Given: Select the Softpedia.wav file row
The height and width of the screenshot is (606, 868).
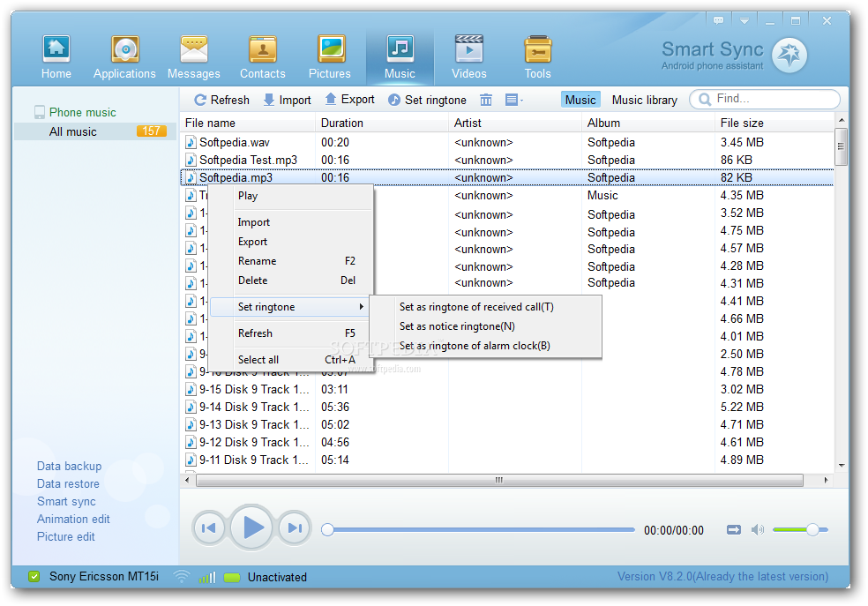Looking at the screenshot, I should point(507,142).
